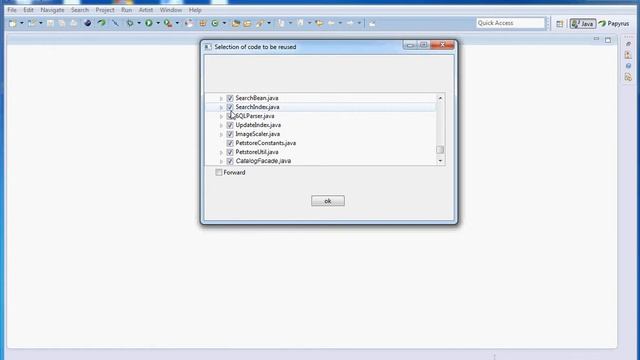
Task: Open the Artist menu
Action: pos(146,10)
